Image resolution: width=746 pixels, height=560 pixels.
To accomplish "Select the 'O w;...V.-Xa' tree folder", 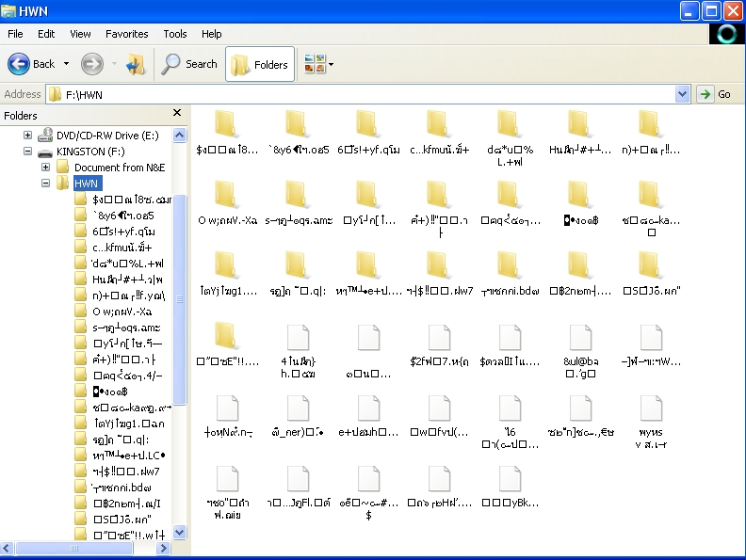I will [122, 312].
